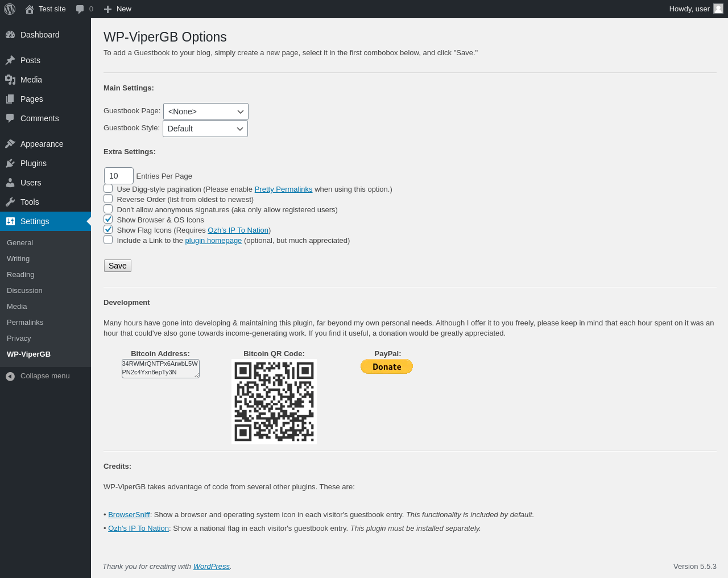Click the WordPress logo icon
Screen dimensions: 728x578
pos(10,9)
